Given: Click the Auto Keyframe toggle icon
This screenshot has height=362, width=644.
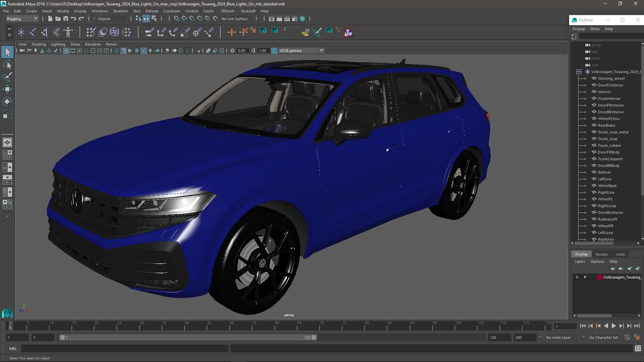Looking at the screenshot, I should coord(627,338).
